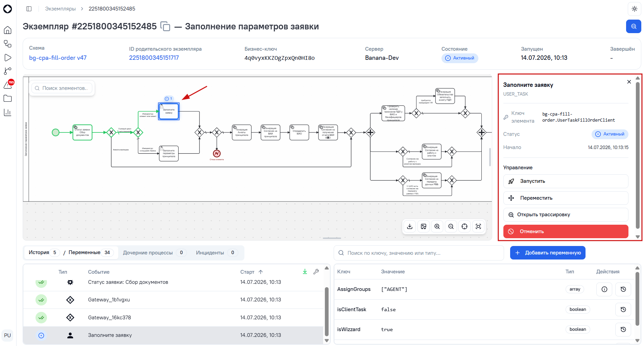Click the history list scrollbar down arrow

(327, 341)
